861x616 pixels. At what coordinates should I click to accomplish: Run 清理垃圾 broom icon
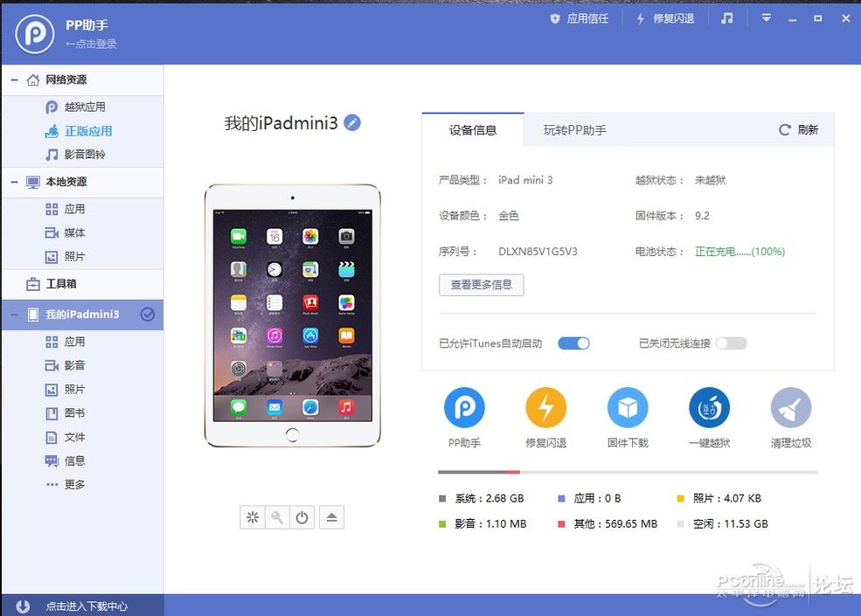click(791, 407)
